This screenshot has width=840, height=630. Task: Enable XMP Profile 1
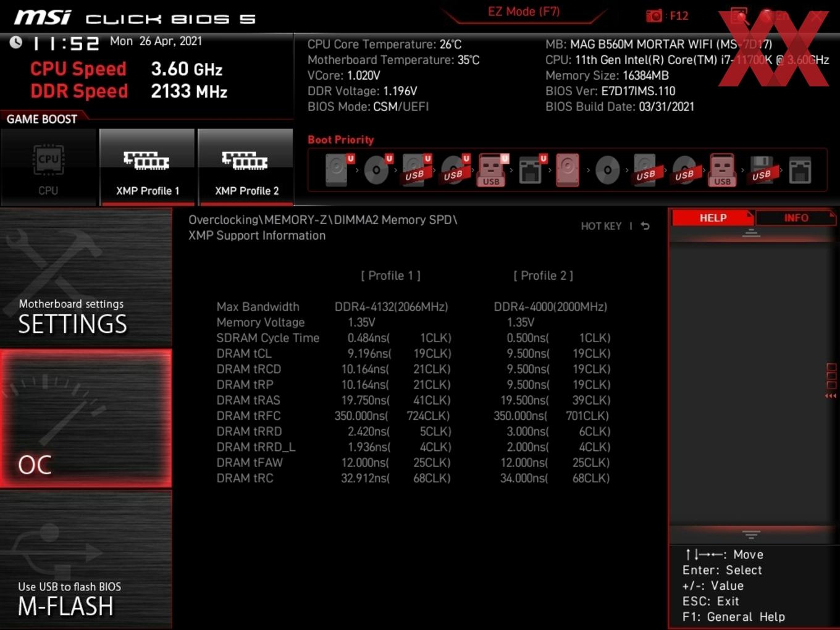tap(147, 167)
